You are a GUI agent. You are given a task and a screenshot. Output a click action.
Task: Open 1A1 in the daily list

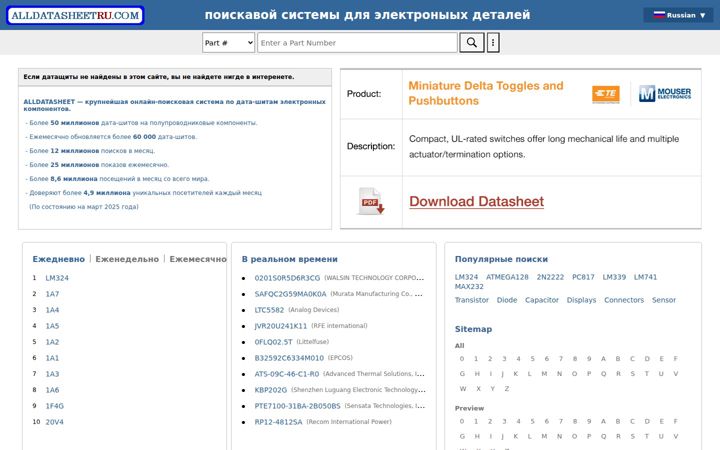[52, 358]
